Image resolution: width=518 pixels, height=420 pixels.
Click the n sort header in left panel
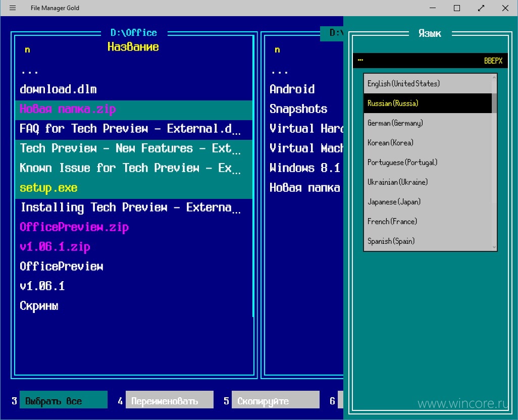tap(27, 50)
